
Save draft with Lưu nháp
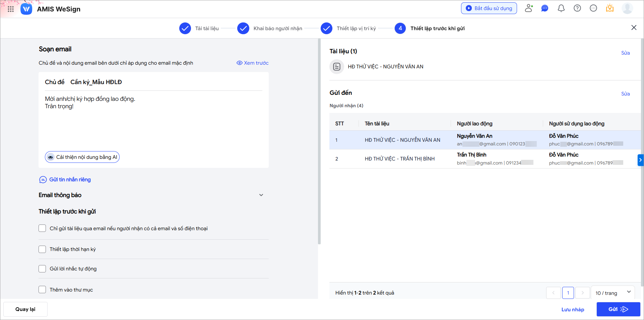coord(573,310)
